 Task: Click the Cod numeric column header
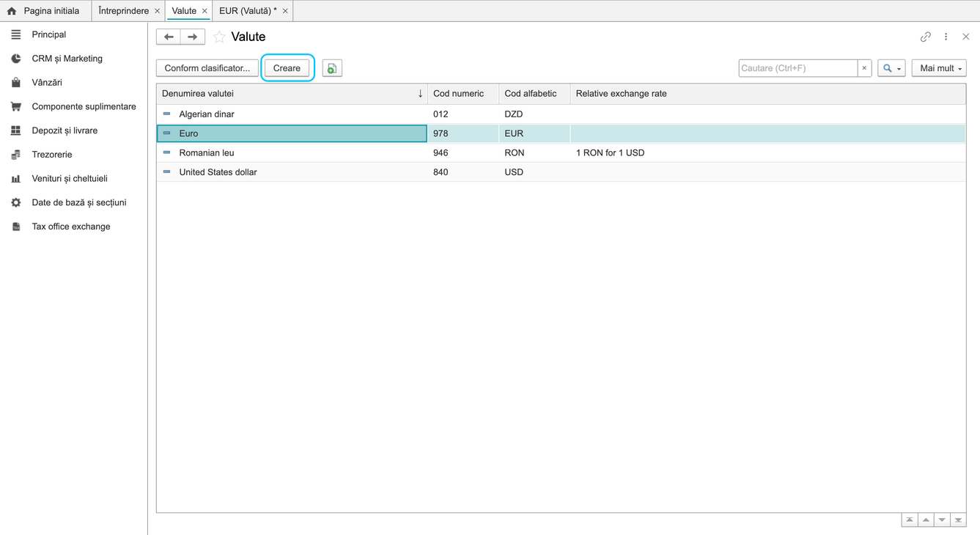[463, 94]
